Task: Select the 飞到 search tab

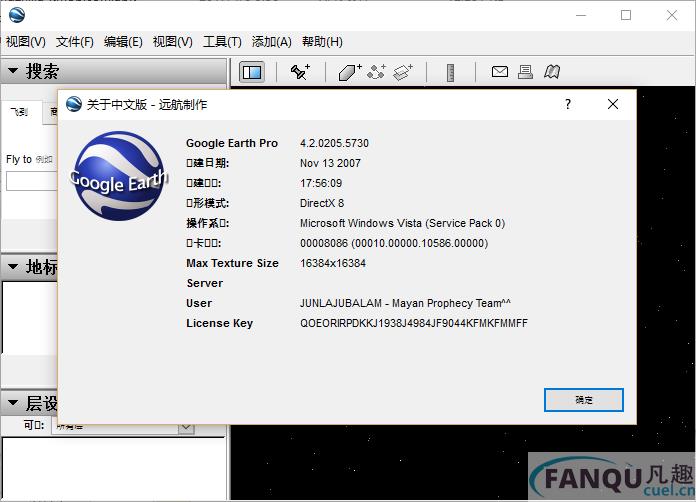Action: (19, 112)
